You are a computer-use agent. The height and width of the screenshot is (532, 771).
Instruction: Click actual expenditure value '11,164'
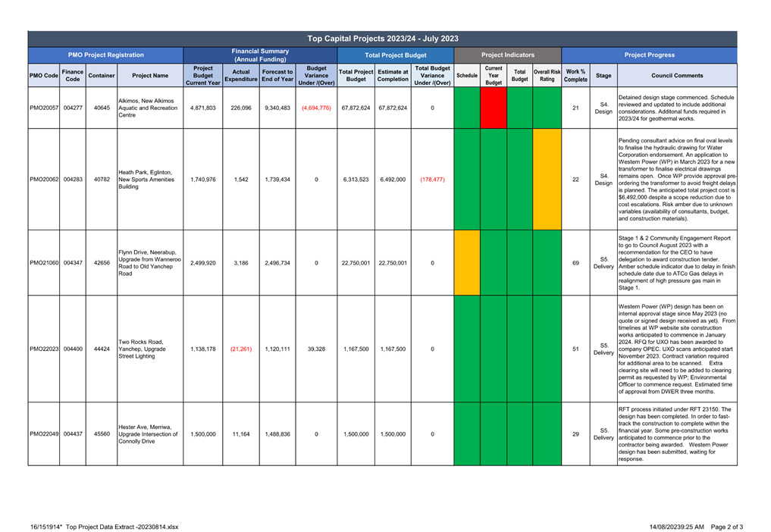tap(241, 434)
